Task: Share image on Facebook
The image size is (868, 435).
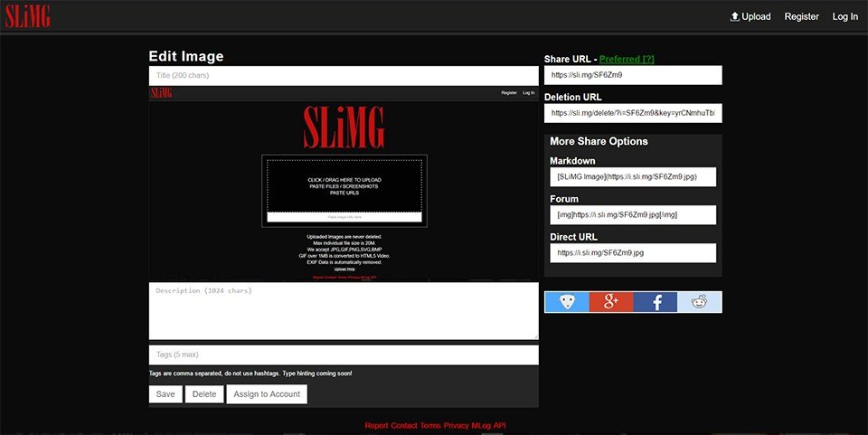Action: tap(655, 302)
